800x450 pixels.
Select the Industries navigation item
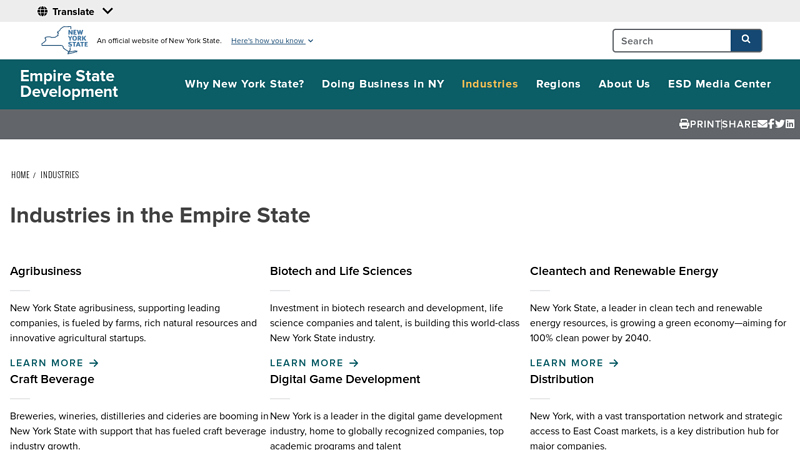click(490, 84)
